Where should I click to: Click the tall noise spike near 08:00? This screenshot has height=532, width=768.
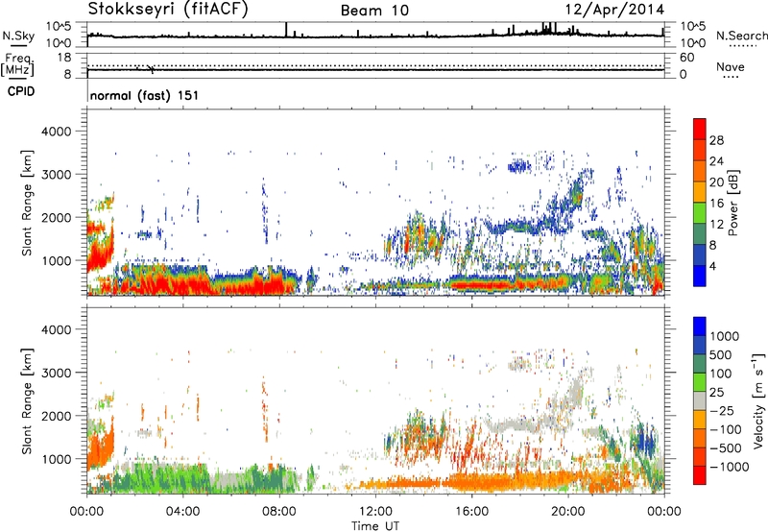coord(286,30)
